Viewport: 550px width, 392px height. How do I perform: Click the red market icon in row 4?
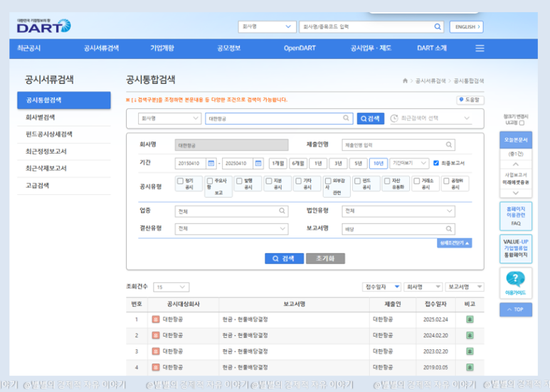(x=156, y=368)
